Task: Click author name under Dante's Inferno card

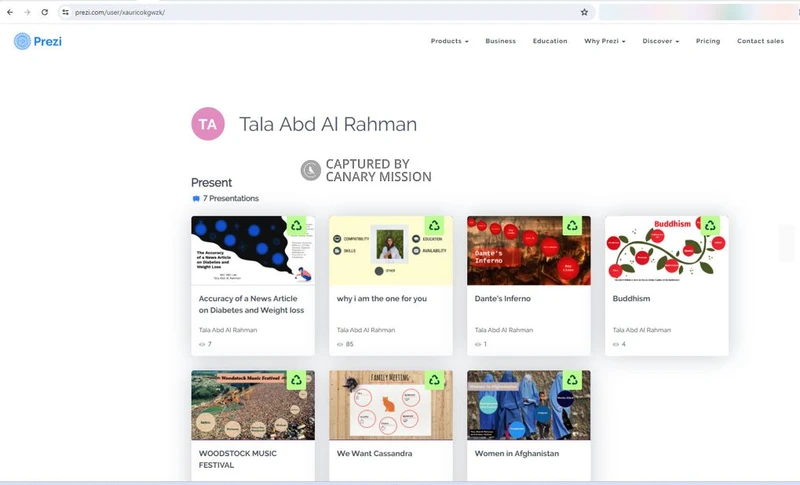Action: pyautogui.click(x=504, y=330)
